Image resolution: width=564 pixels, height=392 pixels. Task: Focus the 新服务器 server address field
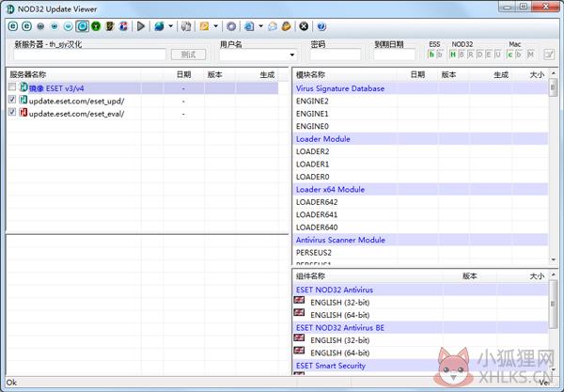(x=89, y=55)
